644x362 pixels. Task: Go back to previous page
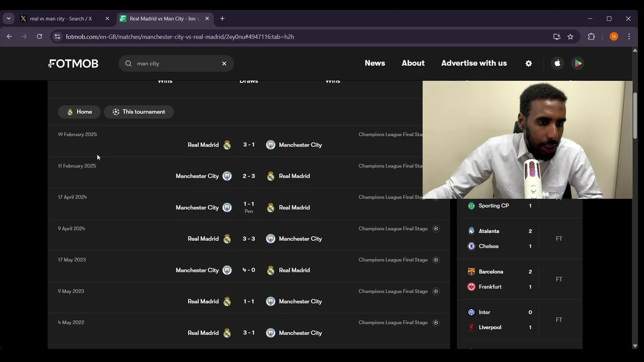coord(9,37)
